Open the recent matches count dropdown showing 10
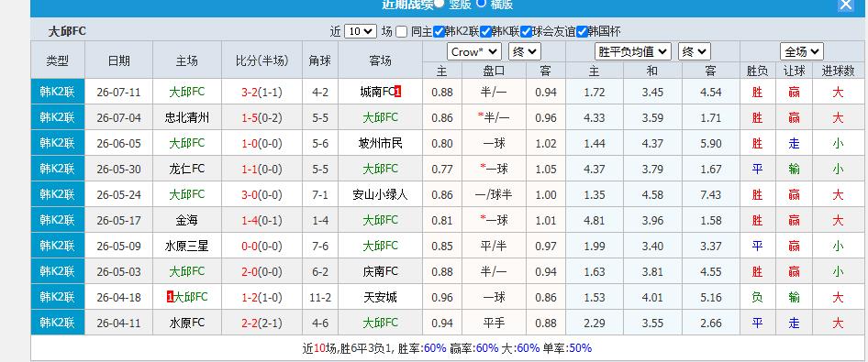This screenshot has width=868, height=362. [361, 31]
